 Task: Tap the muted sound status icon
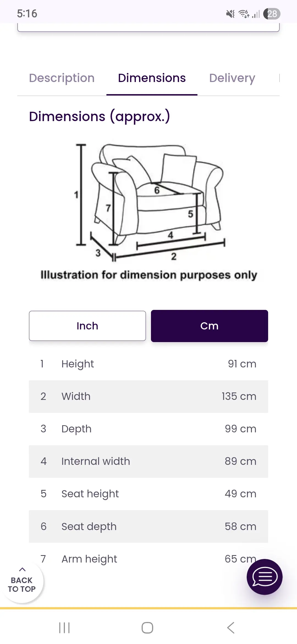(x=230, y=14)
